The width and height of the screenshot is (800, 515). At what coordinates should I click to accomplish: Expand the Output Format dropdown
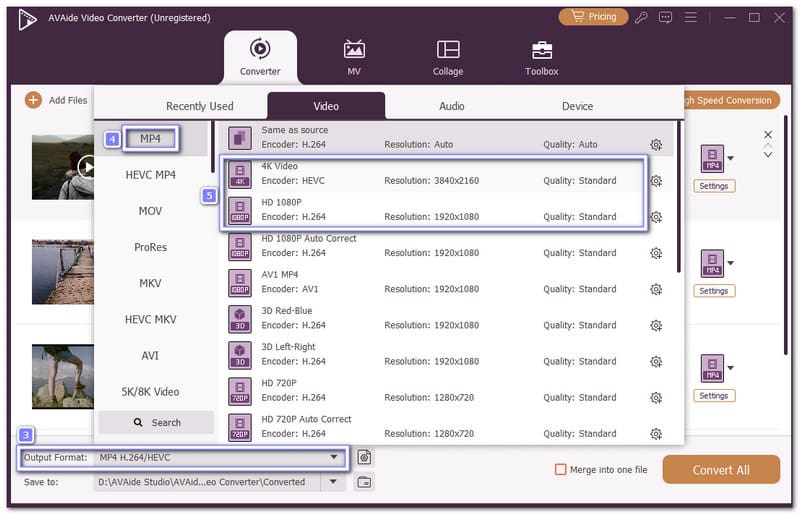(x=335, y=458)
